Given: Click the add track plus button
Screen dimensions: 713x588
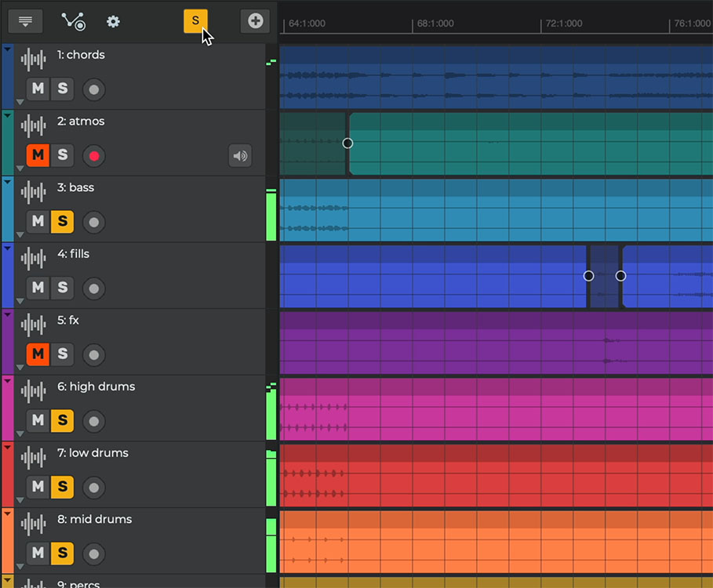Looking at the screenshot, I should (255, 21).
